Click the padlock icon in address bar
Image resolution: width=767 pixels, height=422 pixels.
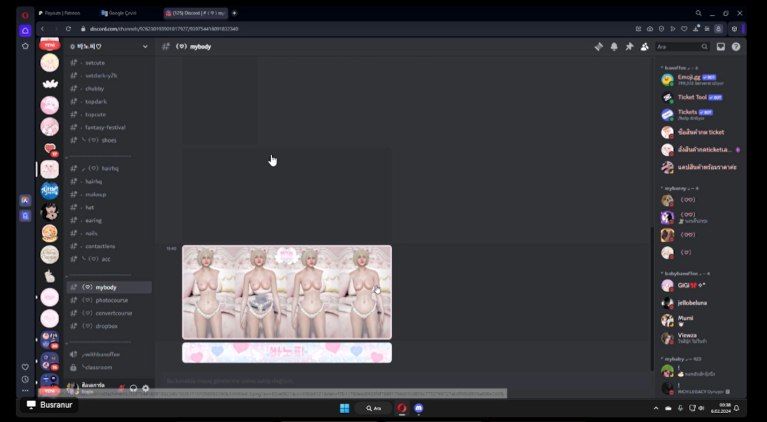(83, 29)
